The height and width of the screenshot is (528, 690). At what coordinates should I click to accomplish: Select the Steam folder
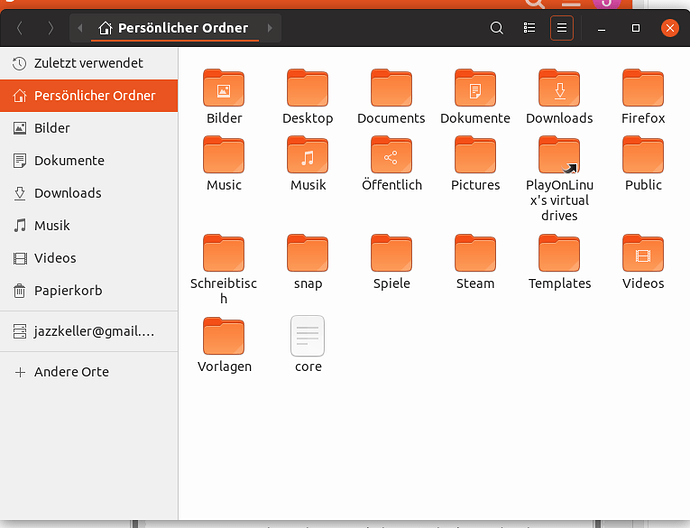475,254
